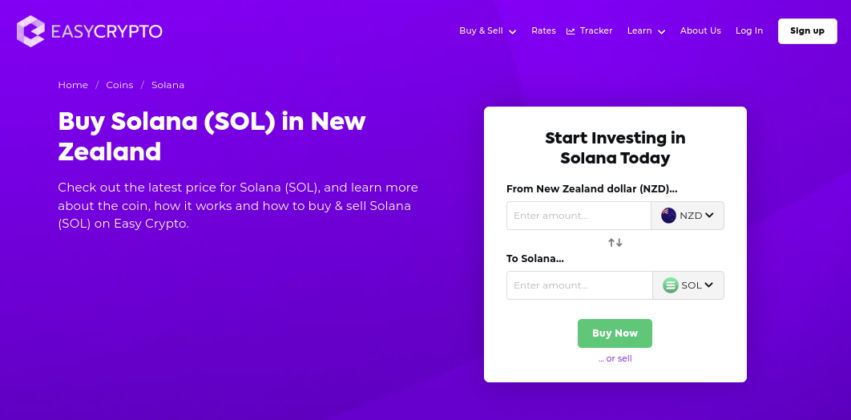
Task: Swap currencies with the arrows icon
Action: [615, 243]
